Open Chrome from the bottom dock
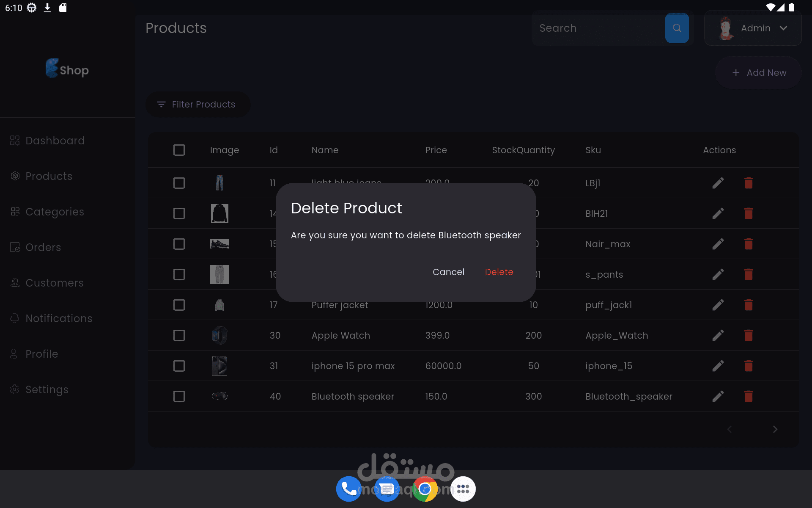The image size is (812, 508). (425, 489)
